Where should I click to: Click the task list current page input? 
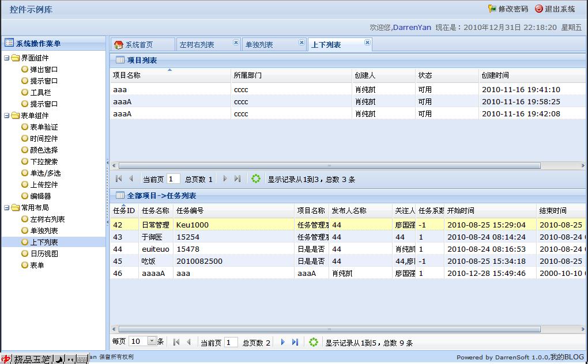[x=231, y=343]
